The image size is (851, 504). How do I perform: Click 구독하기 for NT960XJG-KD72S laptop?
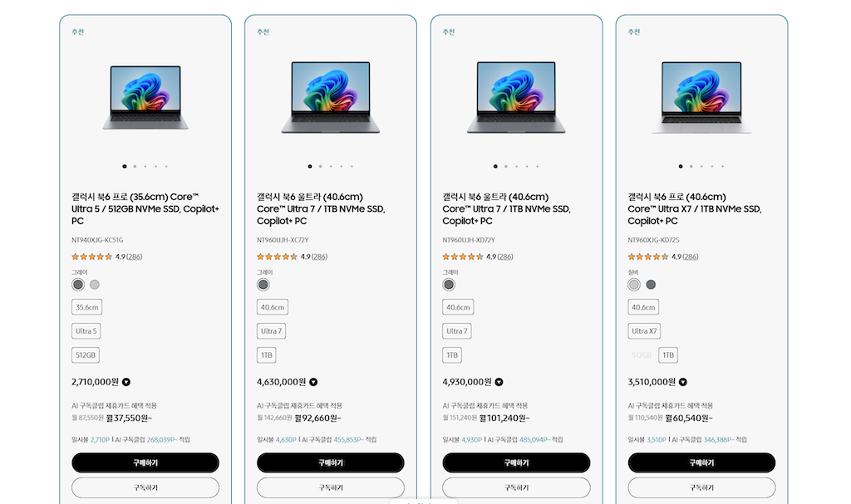click(701, 487)
